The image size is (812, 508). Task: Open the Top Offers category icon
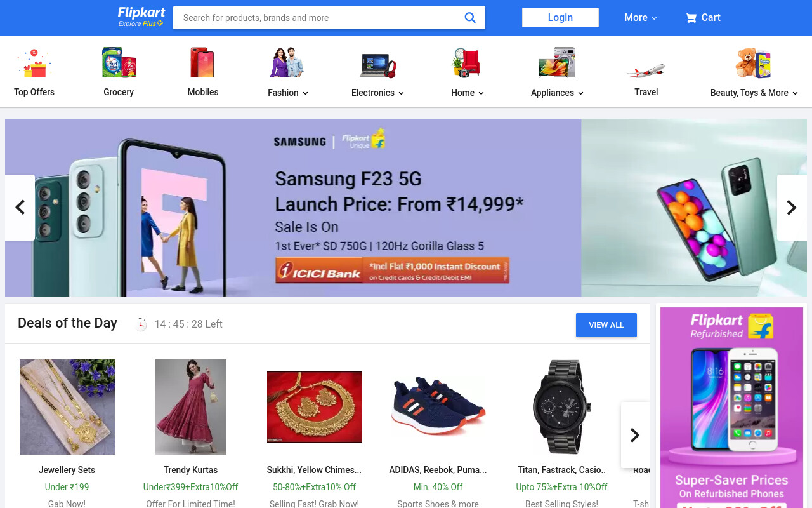point(34,63)
